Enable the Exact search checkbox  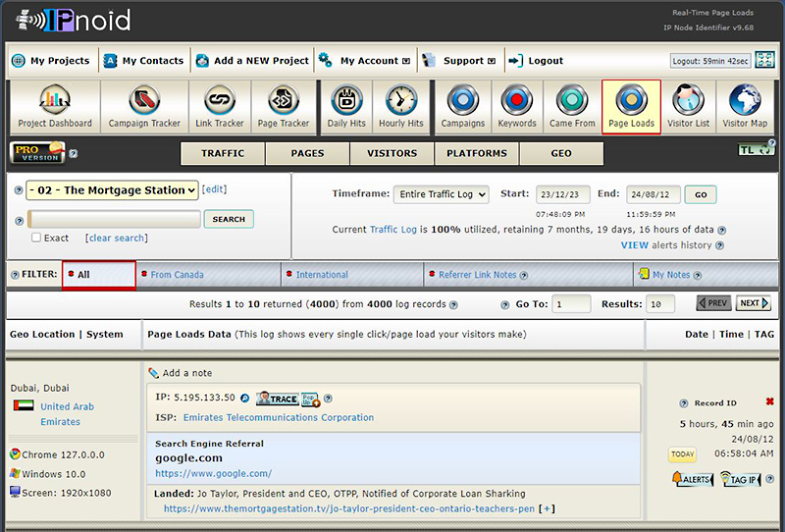[36, 238]
